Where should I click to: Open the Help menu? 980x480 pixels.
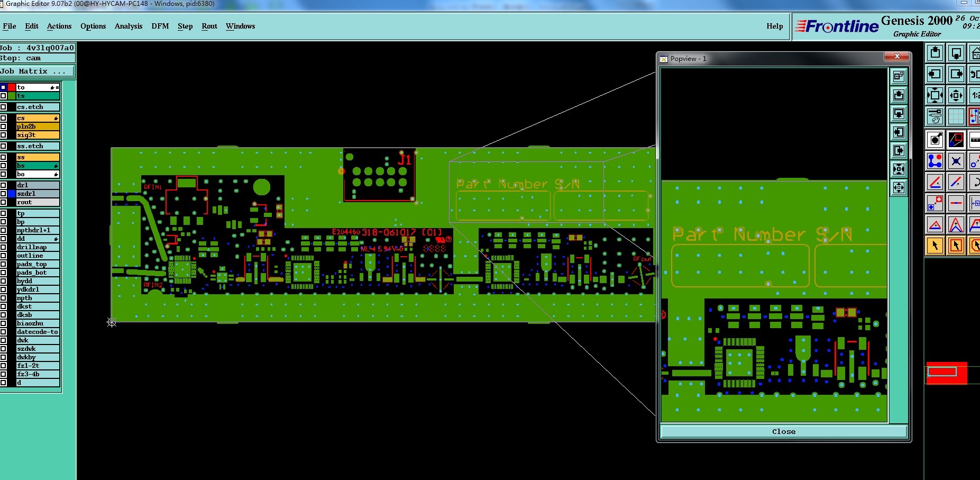point(775,26)
